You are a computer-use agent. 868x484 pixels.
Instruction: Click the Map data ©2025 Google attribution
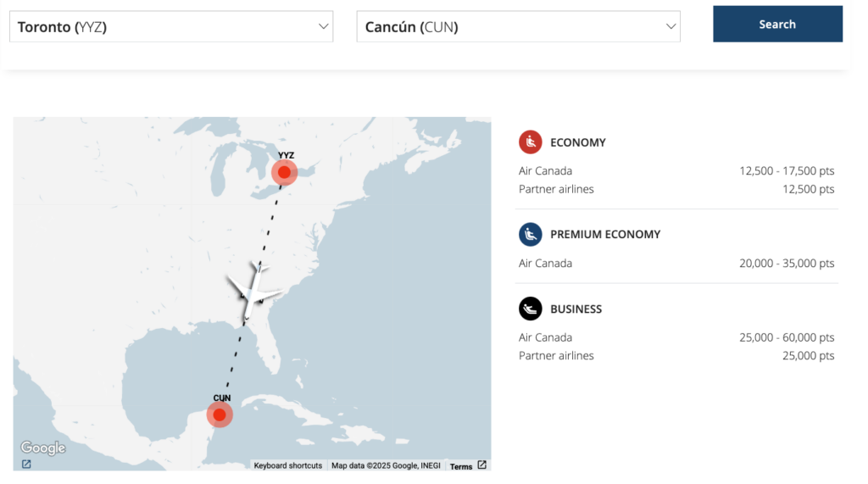(x=387, y=466)
